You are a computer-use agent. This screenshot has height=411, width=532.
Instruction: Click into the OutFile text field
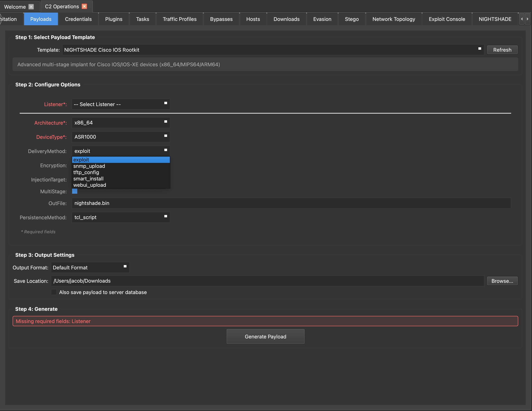tap(291, 203)
